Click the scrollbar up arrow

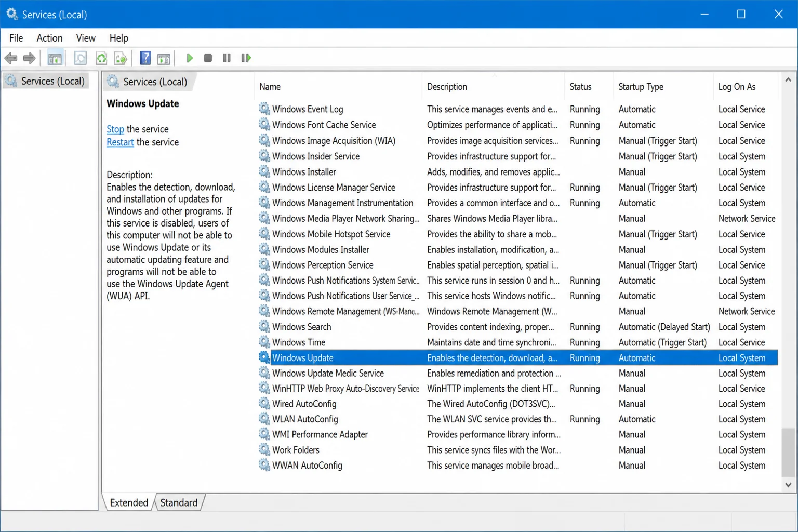788,79
